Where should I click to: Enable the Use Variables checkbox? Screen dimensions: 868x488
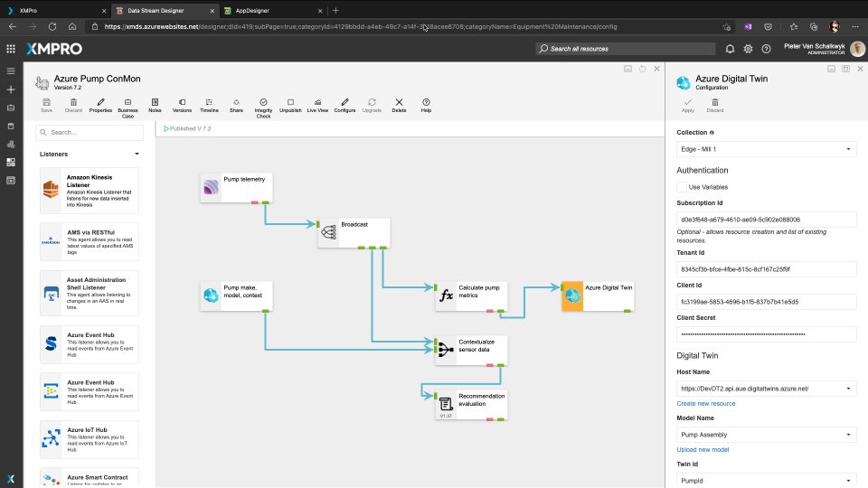pos(682,187)
